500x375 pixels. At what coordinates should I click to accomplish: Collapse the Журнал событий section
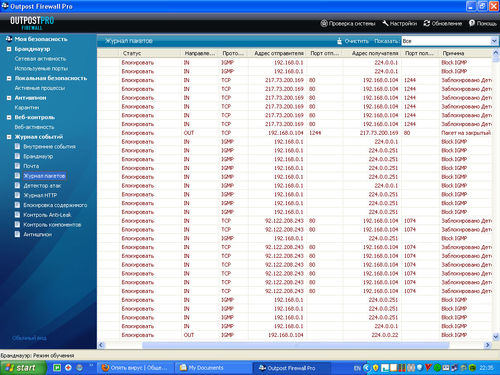[9, 137]
